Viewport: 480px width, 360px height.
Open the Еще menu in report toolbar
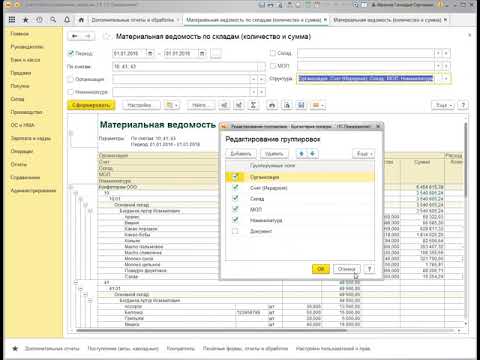pyautogui.click(x=443, y=105)
